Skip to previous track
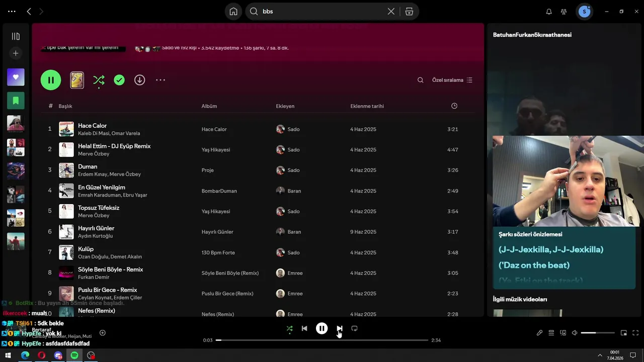644x362 pixels. pos(304,328)
